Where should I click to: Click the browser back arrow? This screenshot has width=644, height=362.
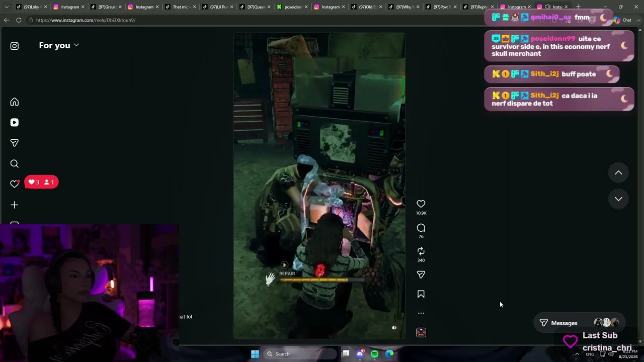click(7, 20)
